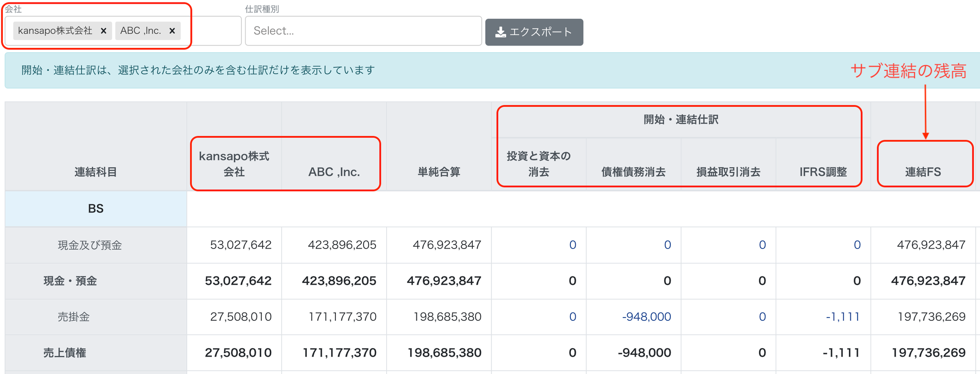Click the 損益取引消去 zero link for 売掛金

coord(762,317)
